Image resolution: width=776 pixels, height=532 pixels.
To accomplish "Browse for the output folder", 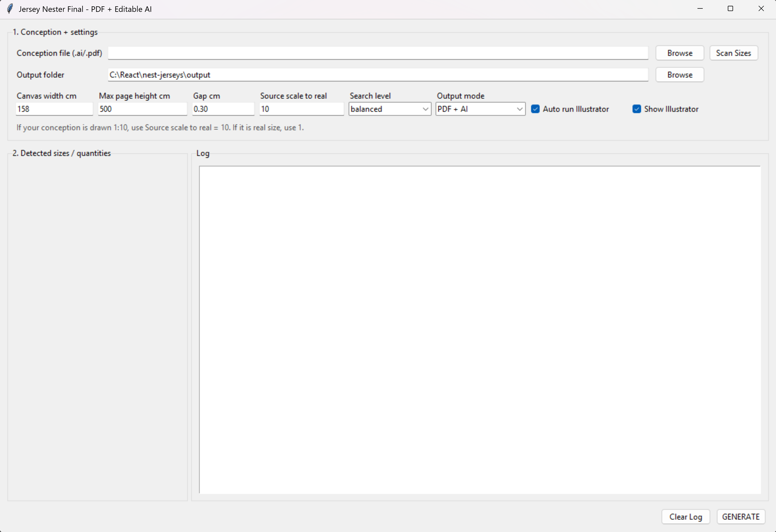I will tap(680, 75).
